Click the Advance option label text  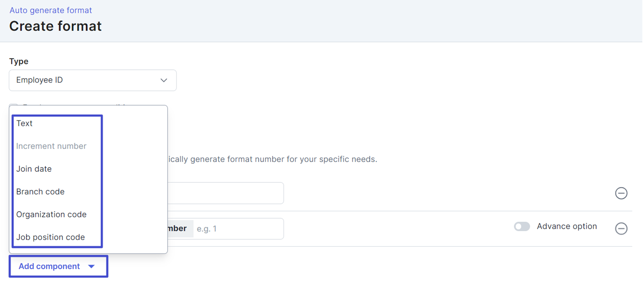click(566, 226)
